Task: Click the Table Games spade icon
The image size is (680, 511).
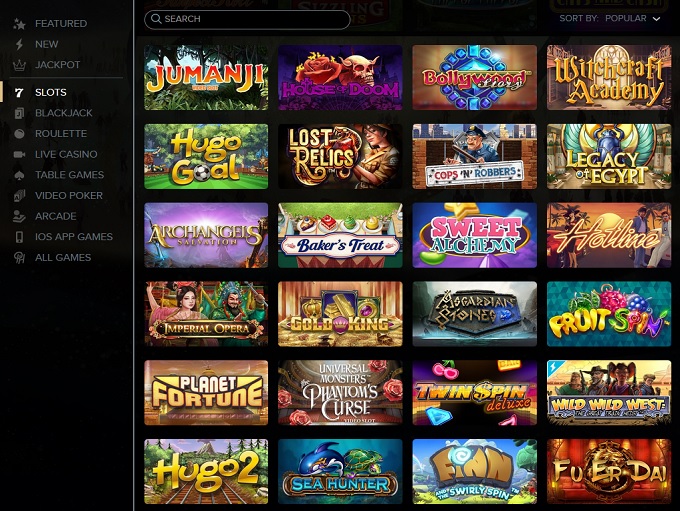Action: click(x=19, y=175)
